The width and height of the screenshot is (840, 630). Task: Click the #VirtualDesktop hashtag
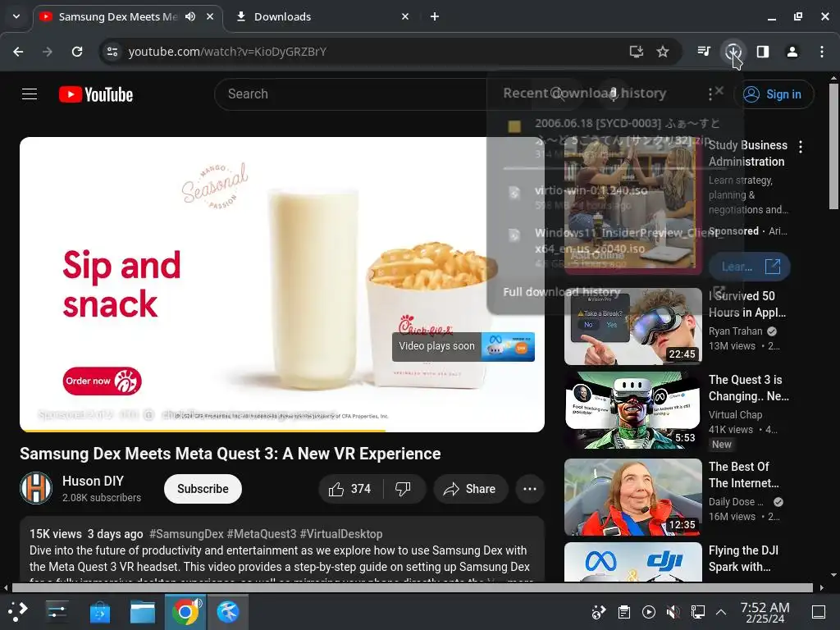coord(341,534)
